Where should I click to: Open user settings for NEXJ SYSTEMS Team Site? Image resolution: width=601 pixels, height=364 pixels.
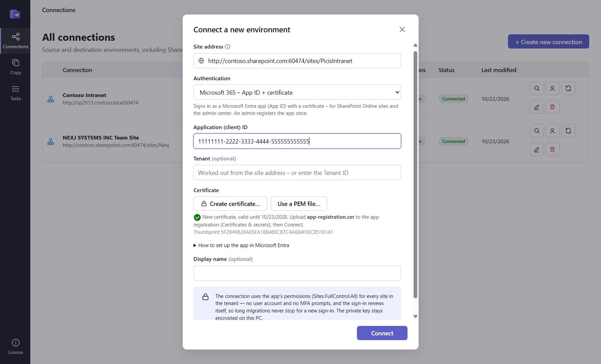click(552, 131)
